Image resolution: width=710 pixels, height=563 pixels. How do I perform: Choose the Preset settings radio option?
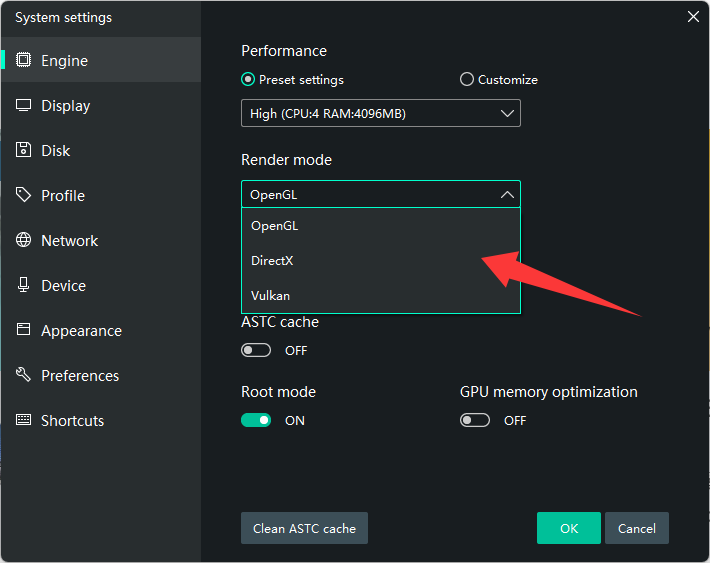point(248,80)
